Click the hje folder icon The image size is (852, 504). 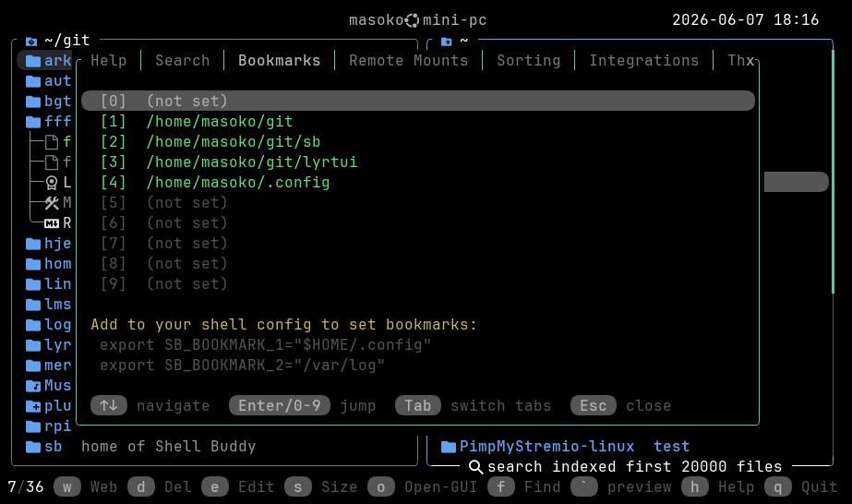(x=33, y=244)
